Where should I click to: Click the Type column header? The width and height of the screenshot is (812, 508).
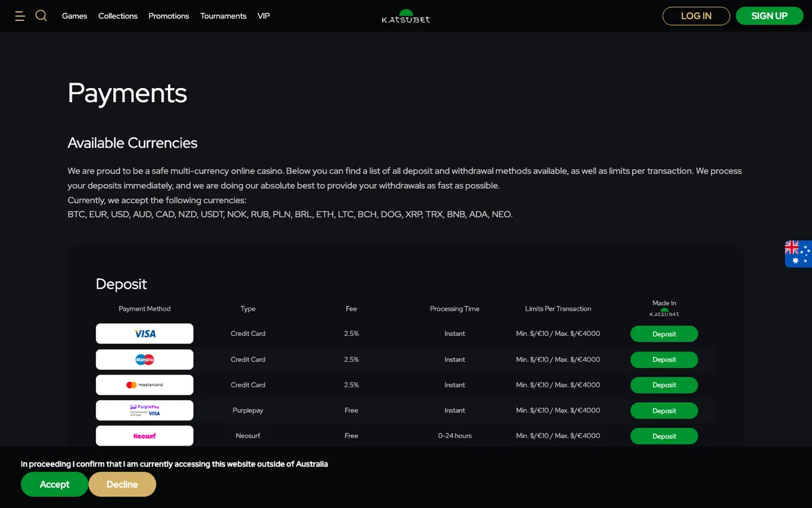[248, 309]
